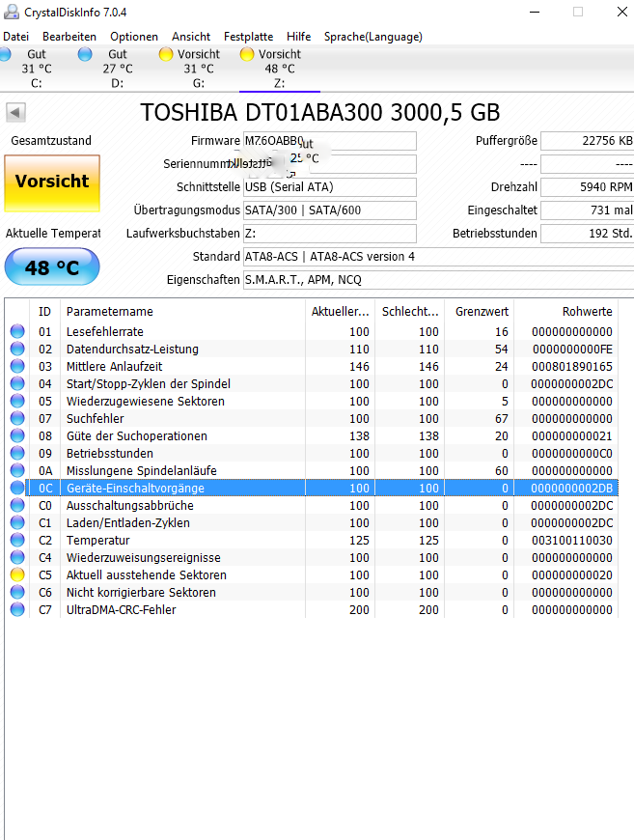
Task: Click the Schlecht column header
Action: tap(409, 311)
